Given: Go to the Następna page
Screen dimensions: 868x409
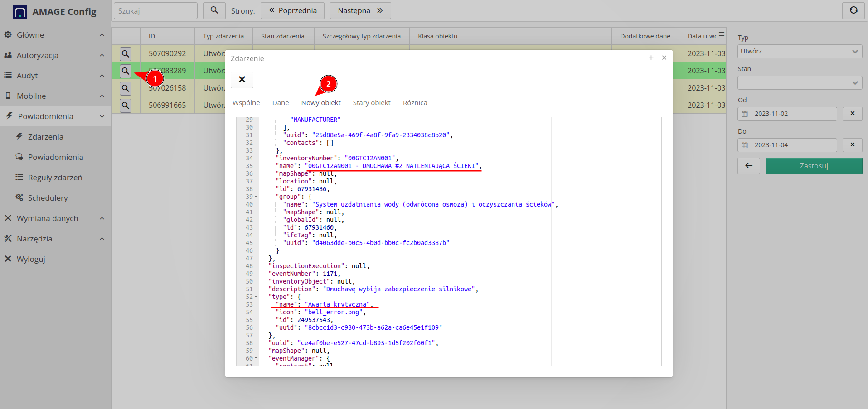Looking at the screenshot, I should tap(360, 10).
